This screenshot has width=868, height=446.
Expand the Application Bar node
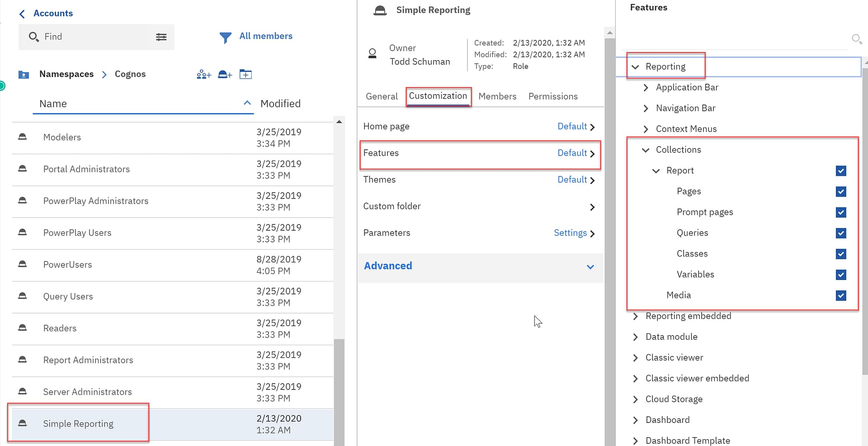(x=646, y=88)
